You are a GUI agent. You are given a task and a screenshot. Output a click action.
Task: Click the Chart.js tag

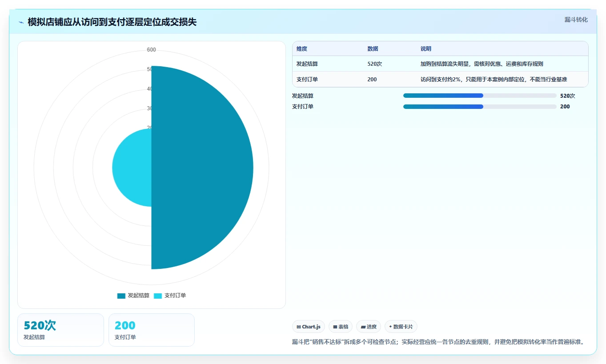(309, 327)
